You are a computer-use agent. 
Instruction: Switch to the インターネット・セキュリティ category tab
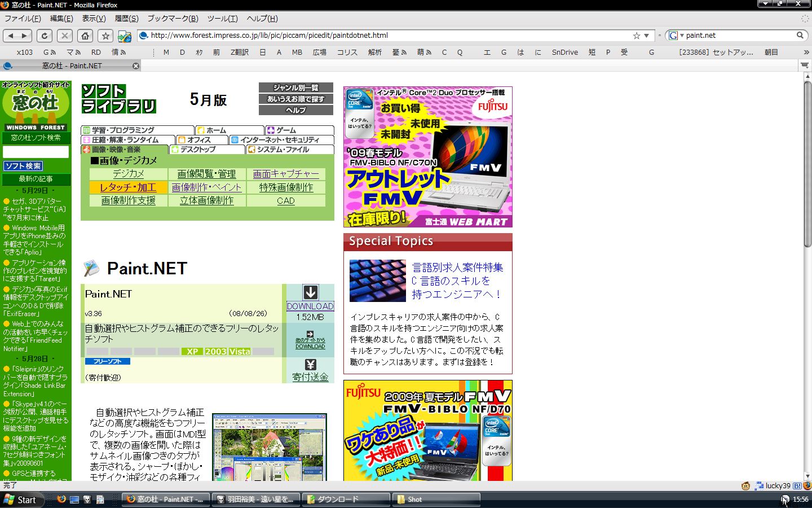click(x=281, y=140)
